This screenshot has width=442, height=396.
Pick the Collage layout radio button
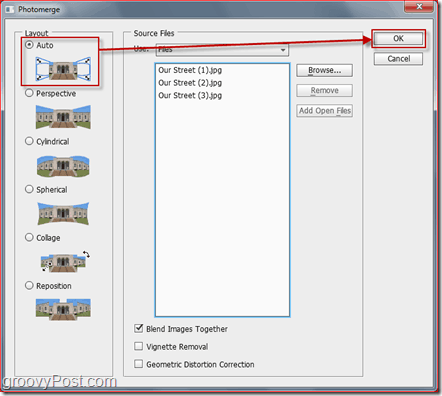tap(29, 237)
